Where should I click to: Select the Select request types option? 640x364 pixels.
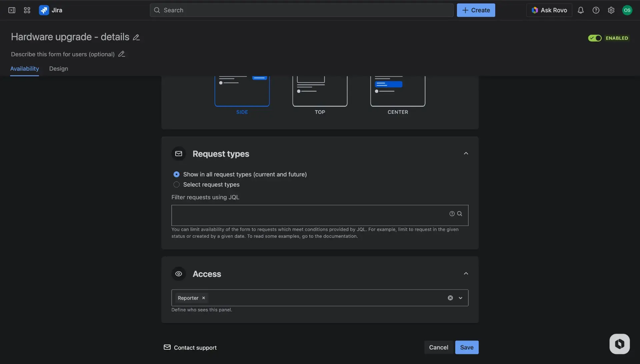click(x=176, y=184)
